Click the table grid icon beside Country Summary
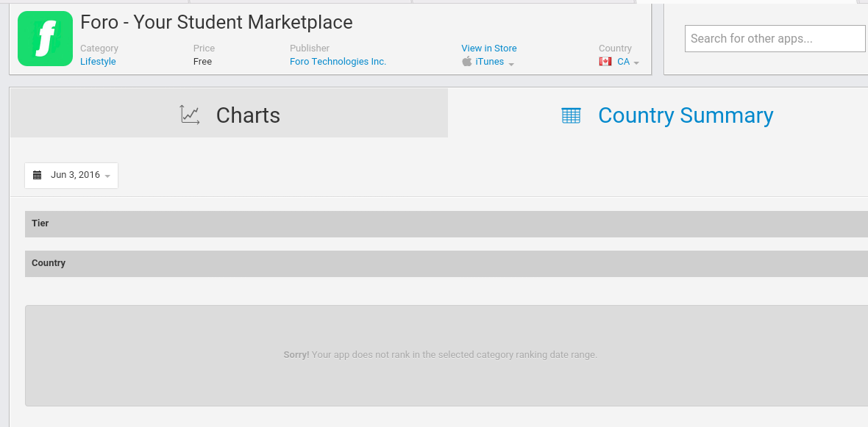 pos(571,115)
